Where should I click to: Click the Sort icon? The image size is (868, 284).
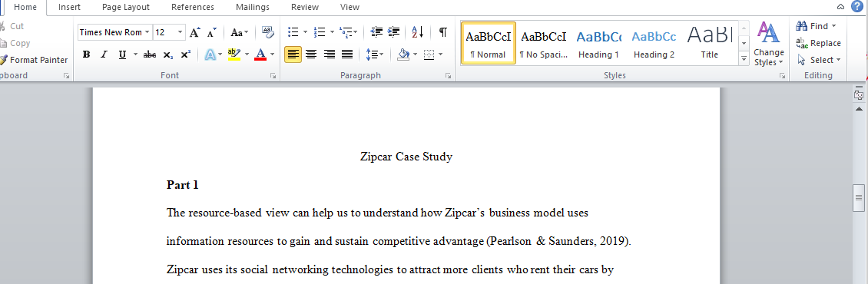(417, 32)
